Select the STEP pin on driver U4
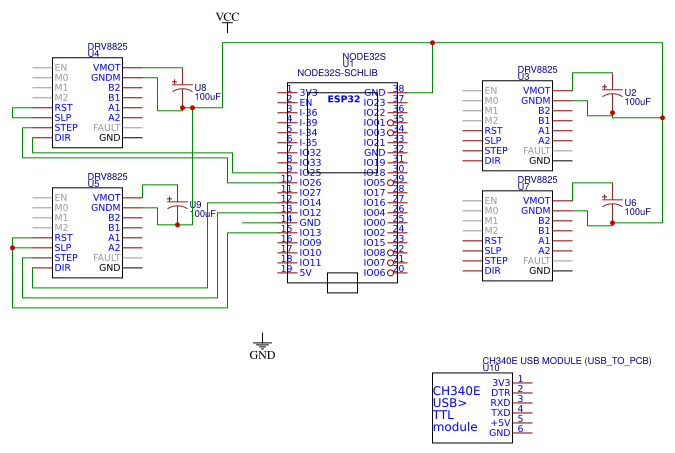Viewport: 675px width, 453px height. [66, 127]
